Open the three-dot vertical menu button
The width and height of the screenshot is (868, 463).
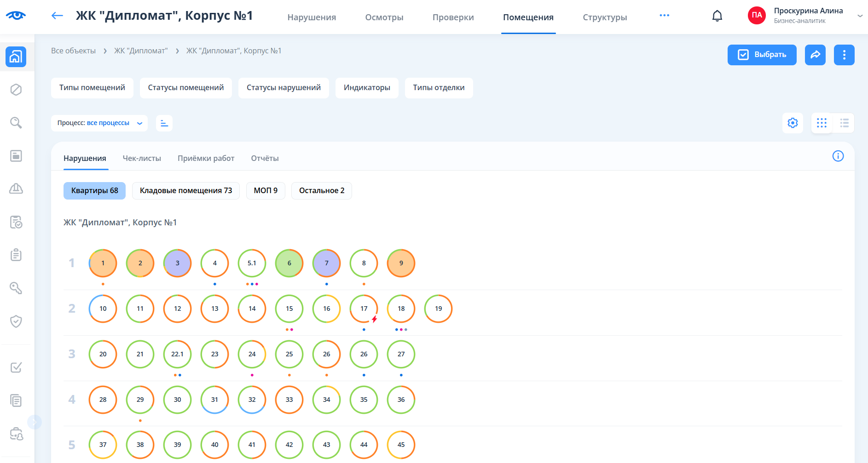[844, 55]
